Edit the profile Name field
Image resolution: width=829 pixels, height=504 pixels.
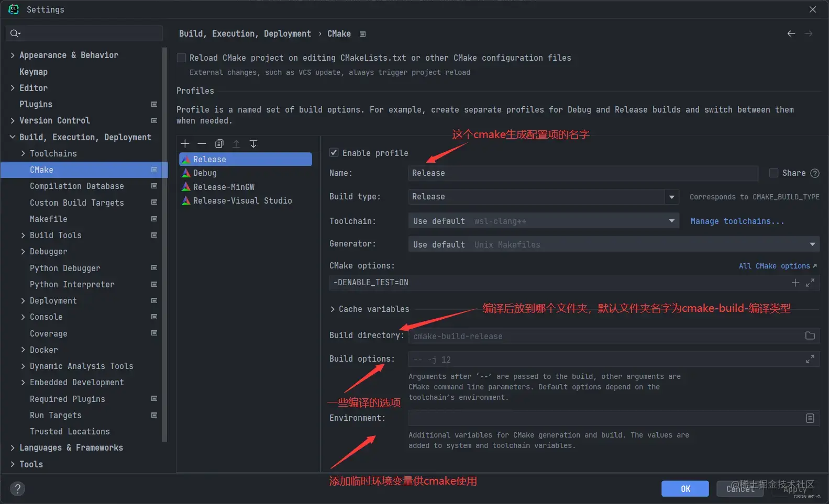coord(583,173)
